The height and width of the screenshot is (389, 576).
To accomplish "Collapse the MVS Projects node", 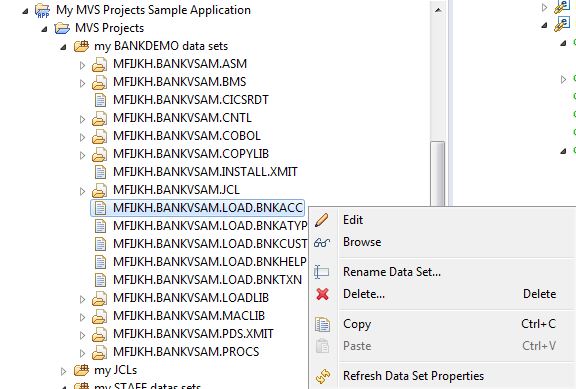I will [44, 29].
